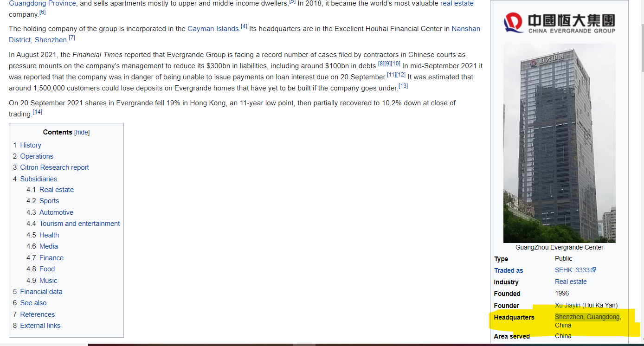This screenshot has width=644, height=346.
Task: Follow Guangdong Province link at top
Action: 42,3
